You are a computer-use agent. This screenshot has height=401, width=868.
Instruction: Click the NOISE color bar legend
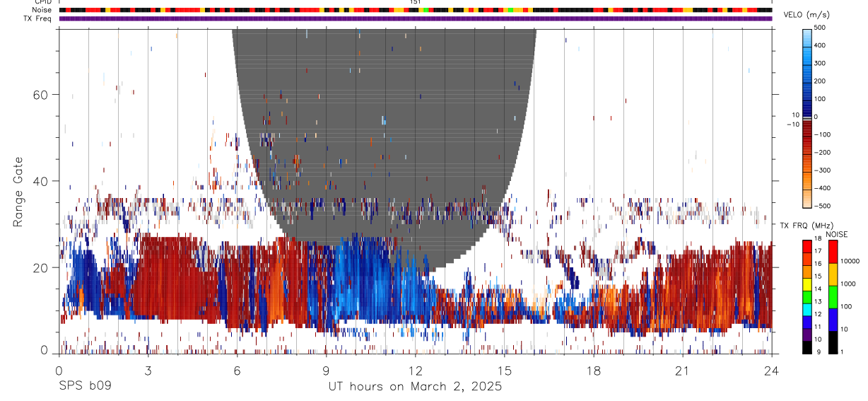click(833, 297)
